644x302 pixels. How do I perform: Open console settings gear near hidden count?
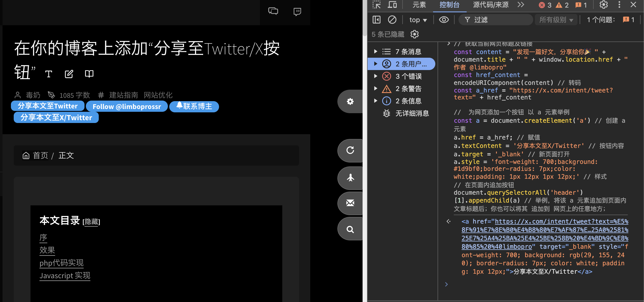tap(414, 34)
